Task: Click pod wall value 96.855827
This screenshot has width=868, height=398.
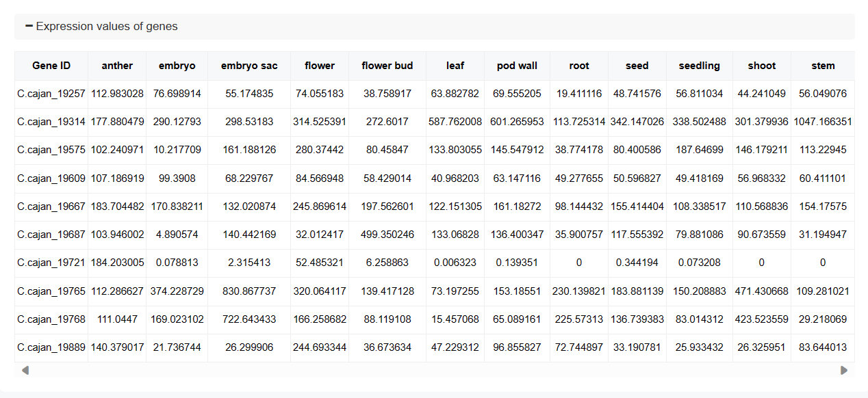Action: point(517,347)
